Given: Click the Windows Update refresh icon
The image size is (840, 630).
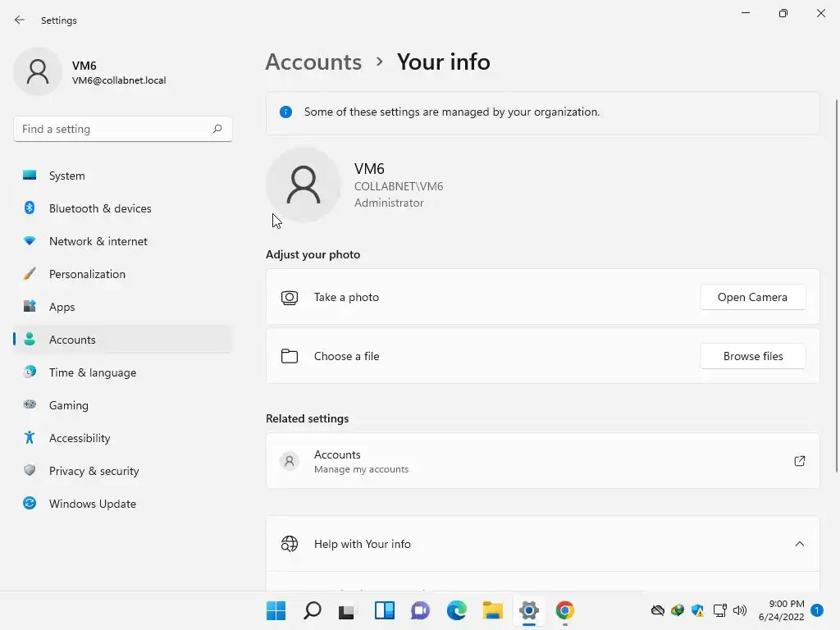Looking at the screenshot, I should point(30,503).
